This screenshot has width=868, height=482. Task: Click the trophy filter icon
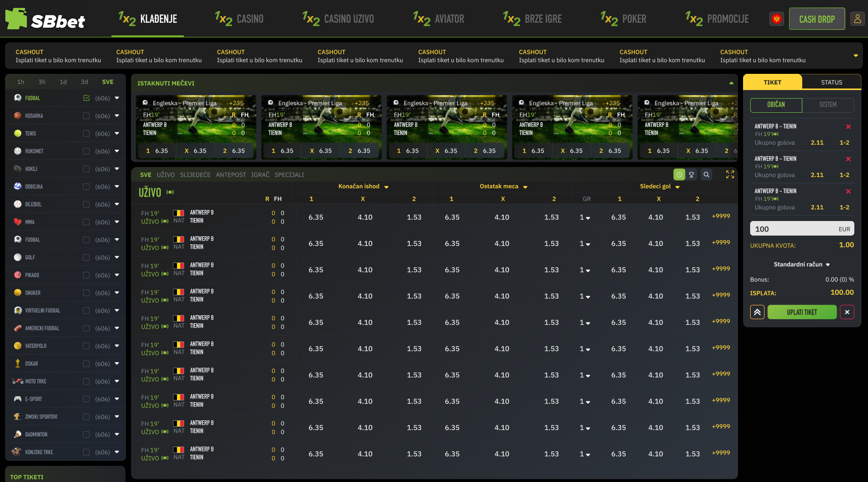691,174
